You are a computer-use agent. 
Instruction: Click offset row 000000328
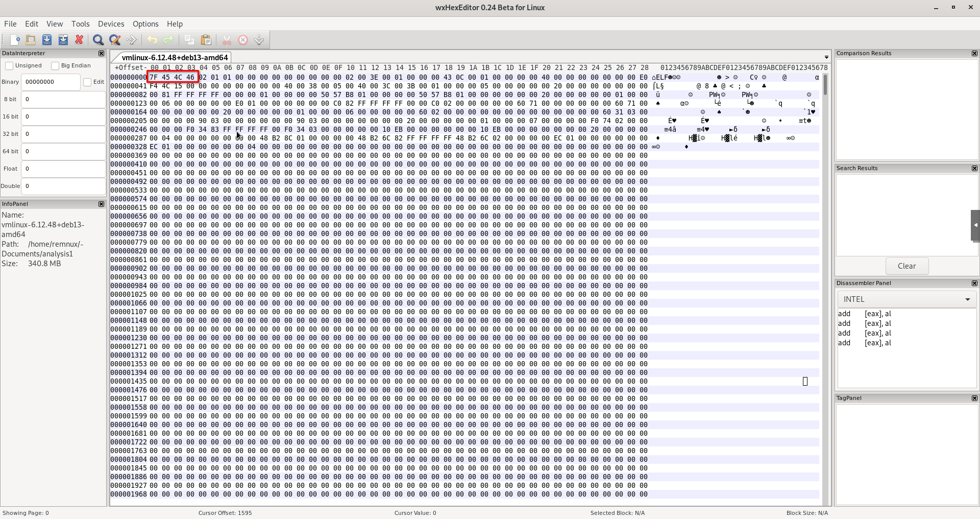click(129, 147)
